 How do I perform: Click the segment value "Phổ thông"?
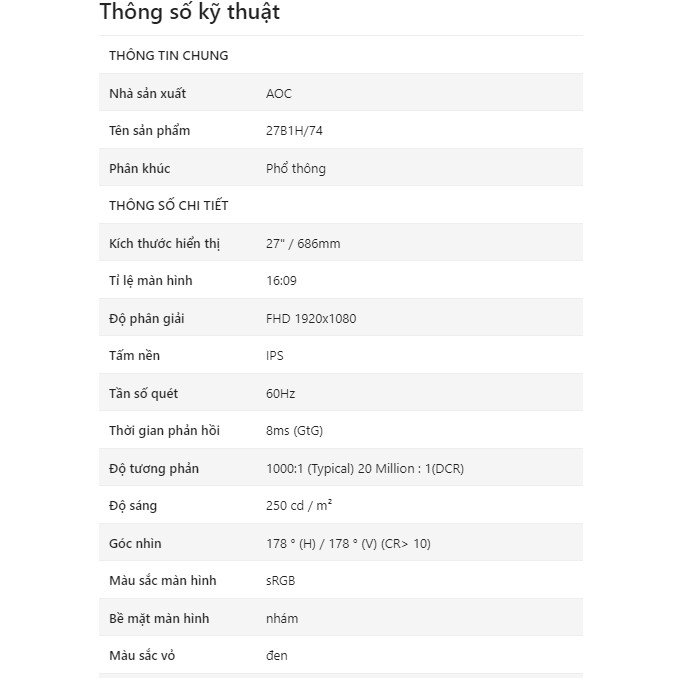coord(296,168)
